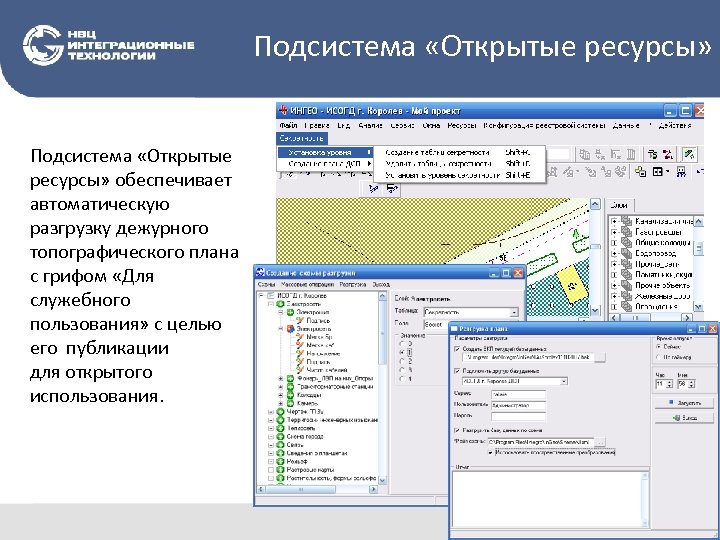Click the Секретность menu
The image size is (720, 540).
[x=302, y=138]
